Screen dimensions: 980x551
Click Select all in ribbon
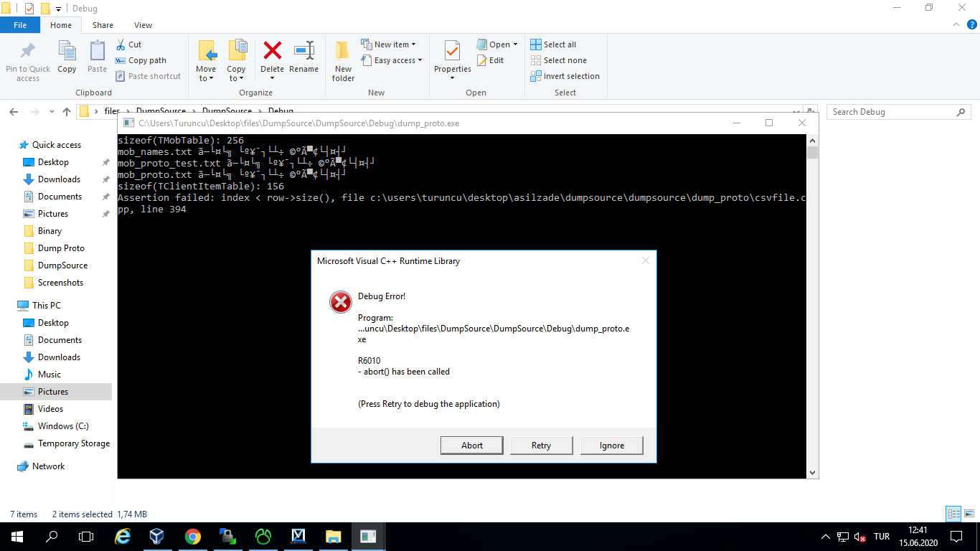point(553,44)
